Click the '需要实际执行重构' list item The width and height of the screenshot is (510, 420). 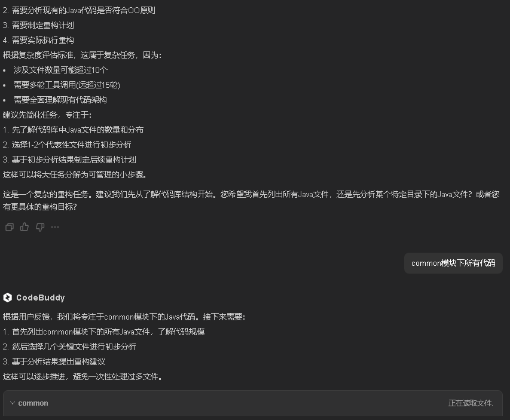click(x=42, y=40)
